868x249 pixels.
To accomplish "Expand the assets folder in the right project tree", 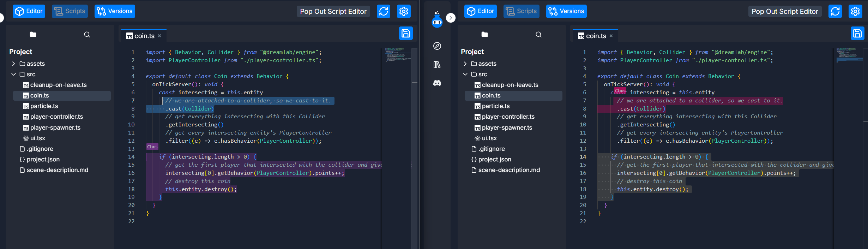I will click(x=465, y=64).
